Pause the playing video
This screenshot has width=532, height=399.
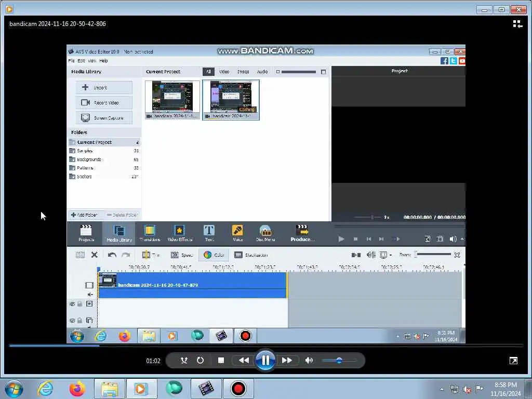pos(265,361)
